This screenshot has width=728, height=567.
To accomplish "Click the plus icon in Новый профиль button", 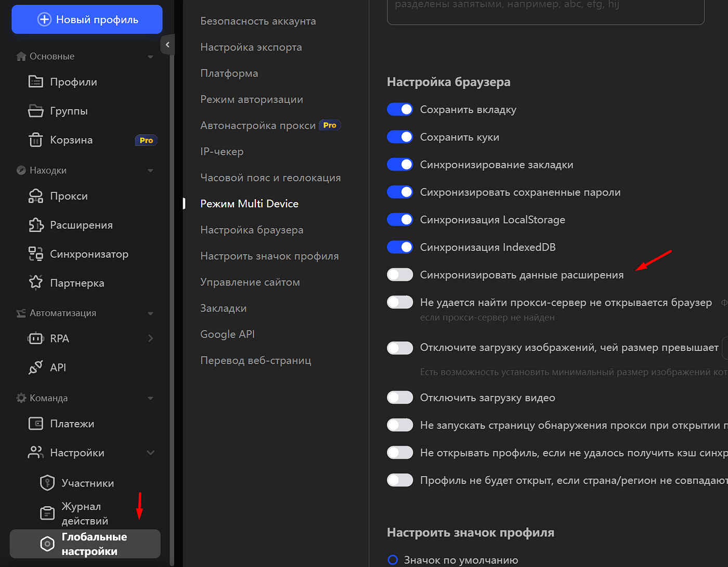I will (45, 19).
